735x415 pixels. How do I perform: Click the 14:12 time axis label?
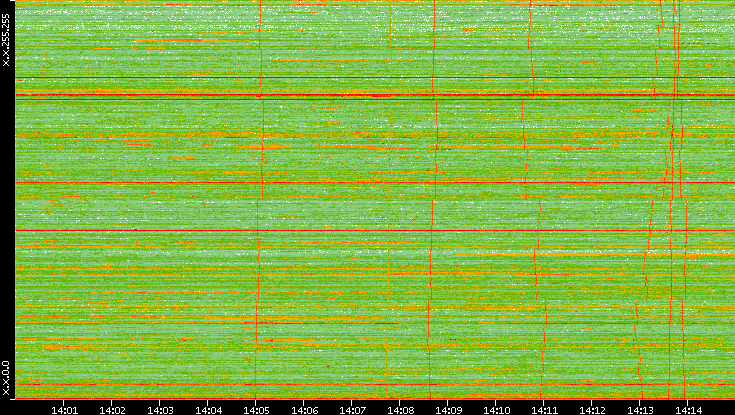tap(592, 411)
